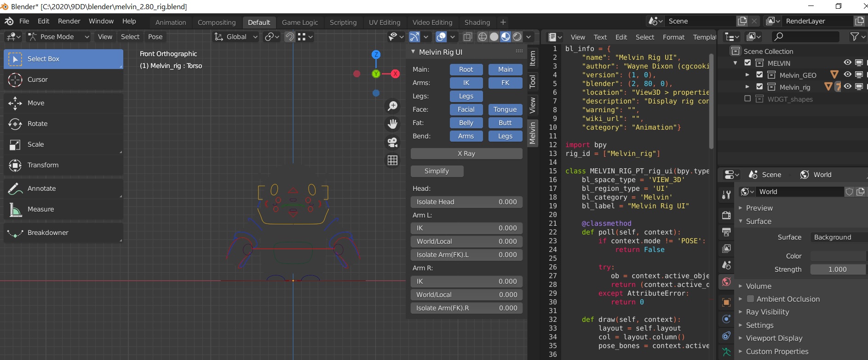Pick the Breakdowner tool
Image resolution: width=868 pixels, height=360 pixels.
coord(47,233)
